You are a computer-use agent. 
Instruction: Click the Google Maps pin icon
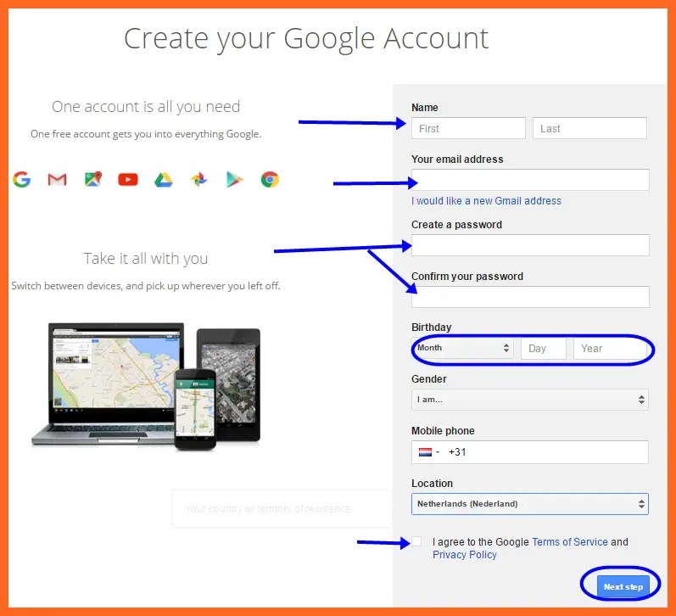[x=93, y=178]
